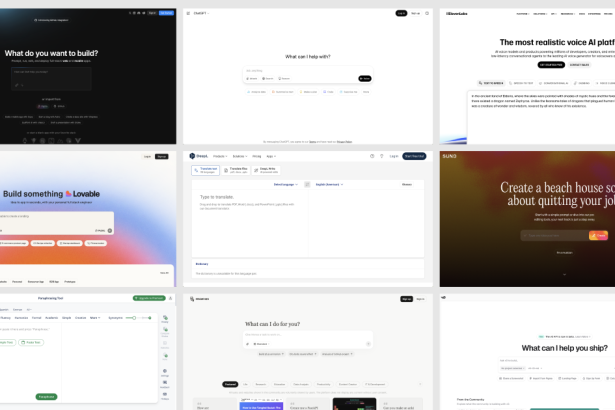This screenshot has height=410, width=615.
Task: Click SUNO orange Create button
Action: (x=598, y=235)
